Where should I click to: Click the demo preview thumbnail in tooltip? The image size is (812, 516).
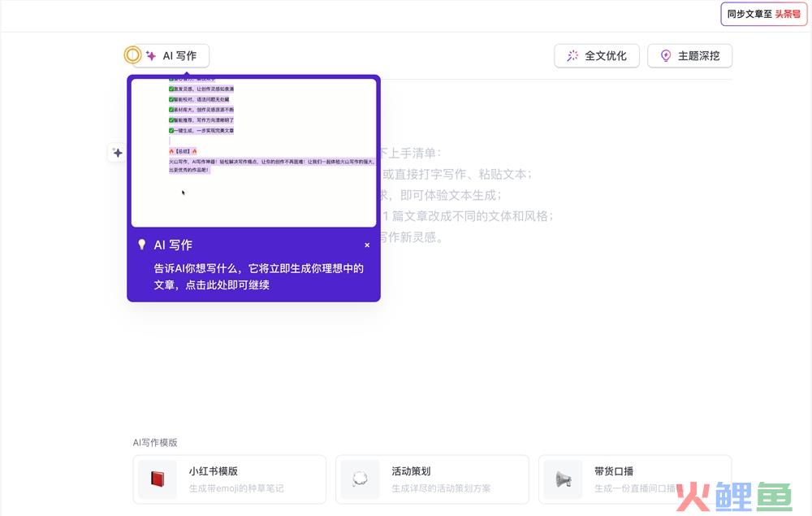(x=253, y=152)
